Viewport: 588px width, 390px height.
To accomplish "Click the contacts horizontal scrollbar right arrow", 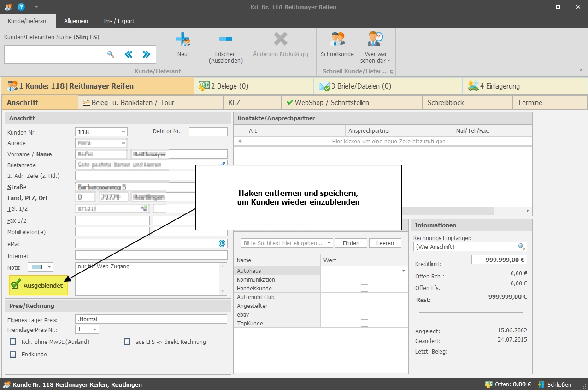I will coord(528,211).
